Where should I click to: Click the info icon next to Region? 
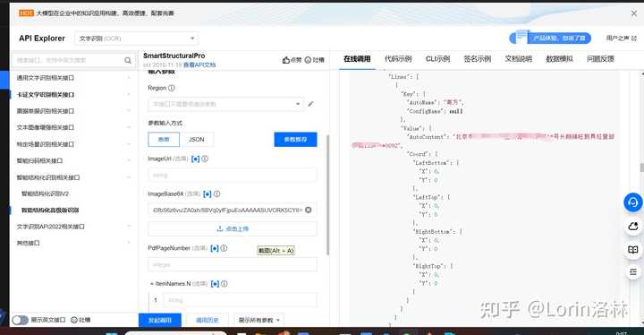(x=172, y=88)
